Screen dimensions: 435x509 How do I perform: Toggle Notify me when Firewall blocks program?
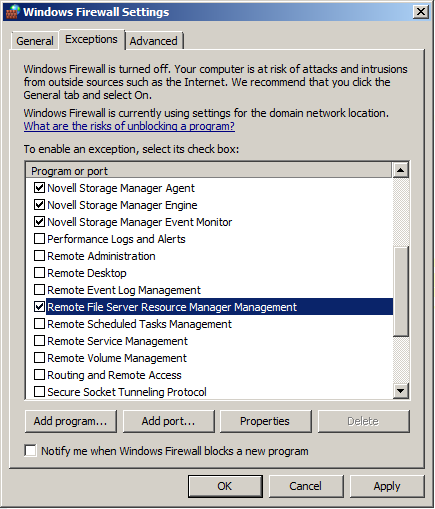tap(30, 451)
